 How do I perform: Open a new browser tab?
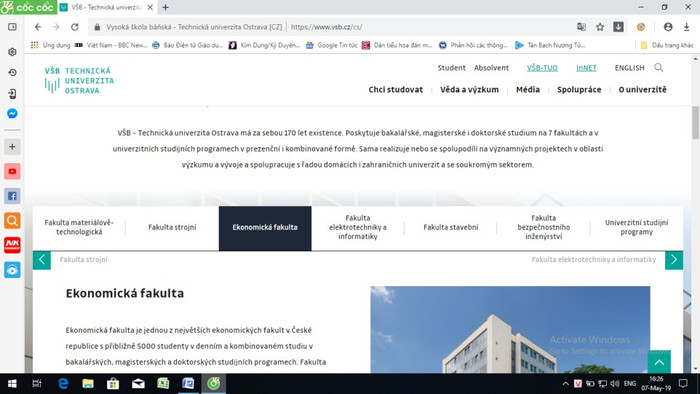[166, 8]
